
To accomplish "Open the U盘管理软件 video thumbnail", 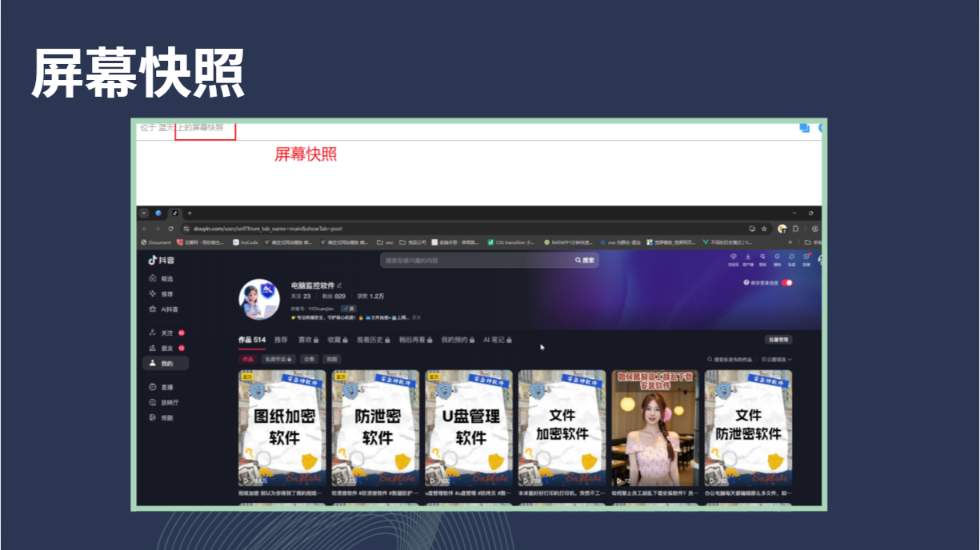I will pos(469,428).
